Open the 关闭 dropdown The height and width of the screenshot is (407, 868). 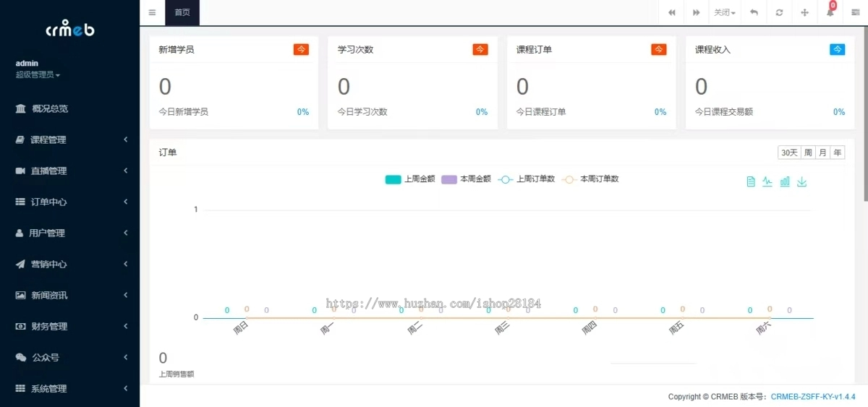coord(725,12)
